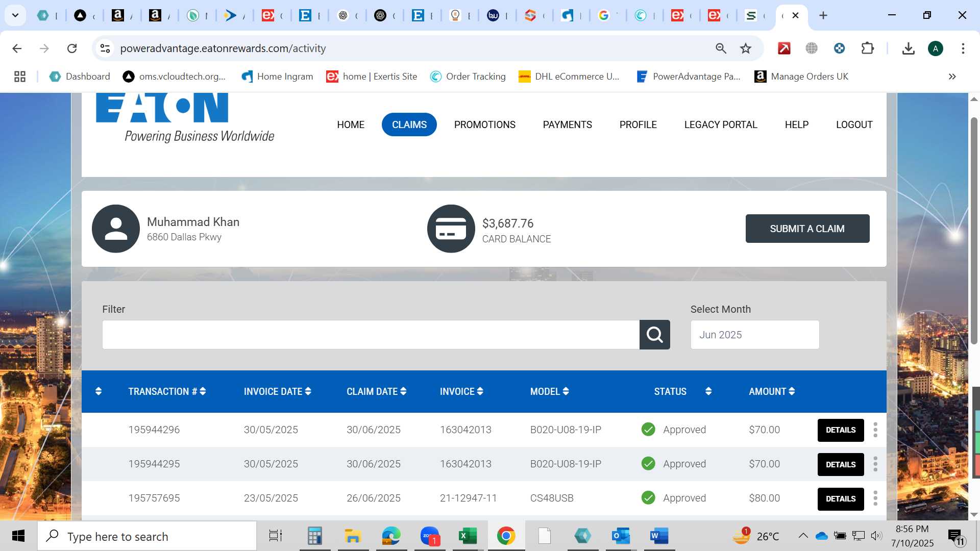Screen dimensions: 980x551
Task: Open the HELP menu item
Action: (x=797, y=124)
